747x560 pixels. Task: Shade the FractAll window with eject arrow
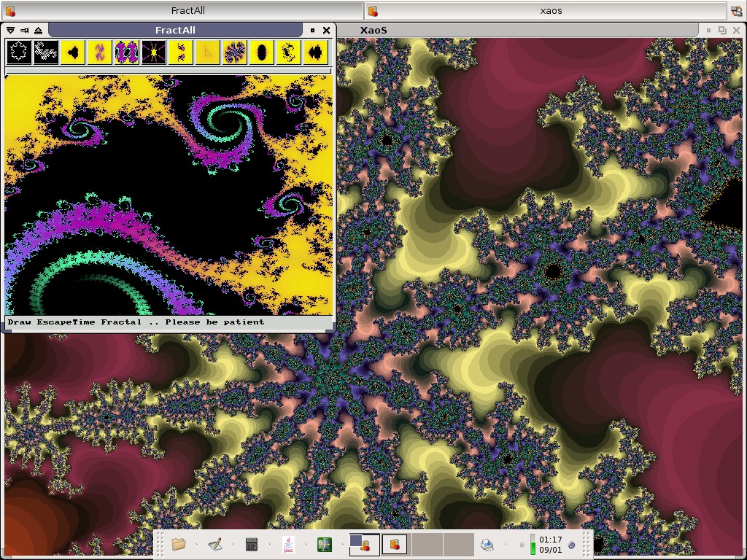coord(38,30)
